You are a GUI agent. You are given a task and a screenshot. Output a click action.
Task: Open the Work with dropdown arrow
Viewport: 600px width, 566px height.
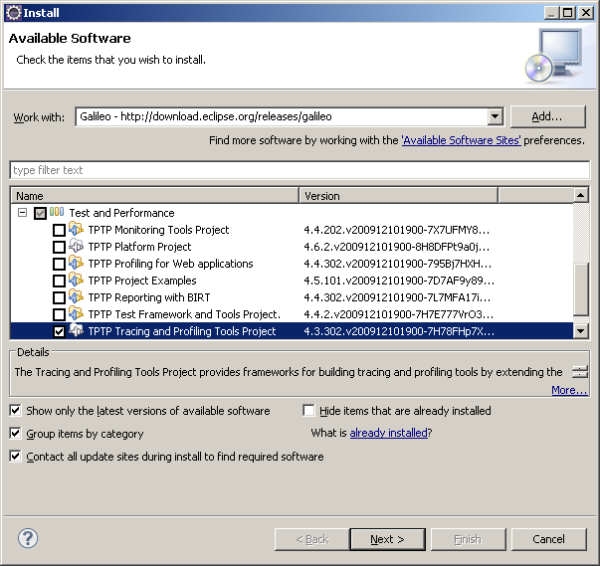(495, 116)
